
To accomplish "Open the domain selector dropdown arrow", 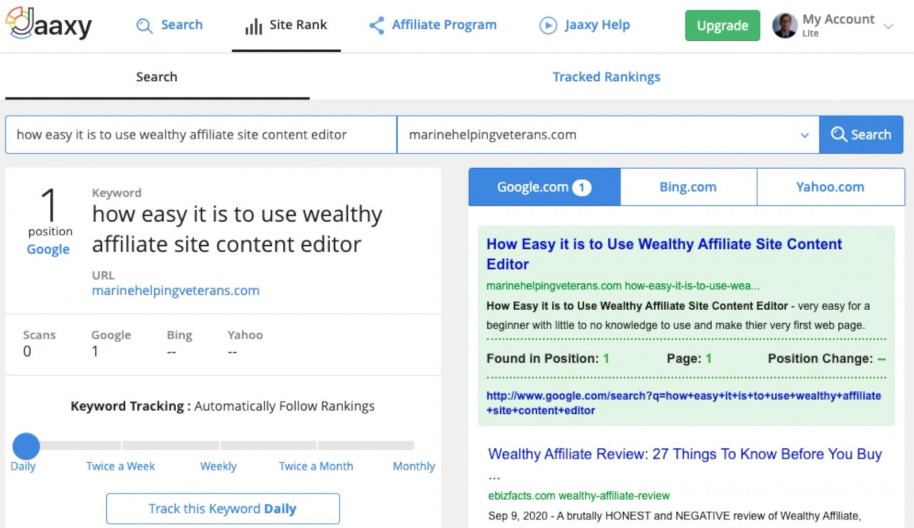I will [804, 135].
